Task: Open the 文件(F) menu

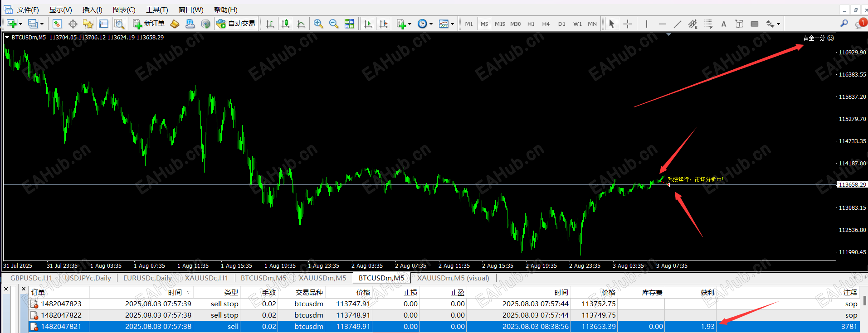Action: pyautogui.click(x=28, y=10)
